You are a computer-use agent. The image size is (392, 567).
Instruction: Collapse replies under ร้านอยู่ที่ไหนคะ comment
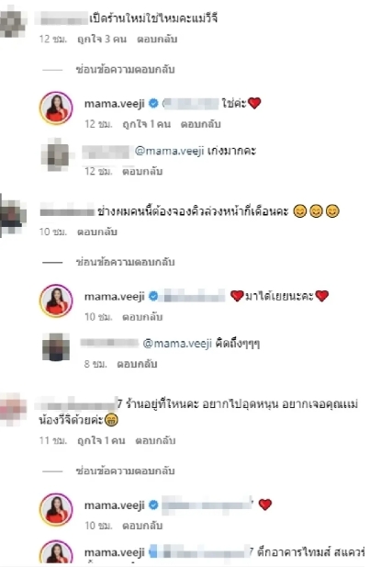tap(125, 471)
